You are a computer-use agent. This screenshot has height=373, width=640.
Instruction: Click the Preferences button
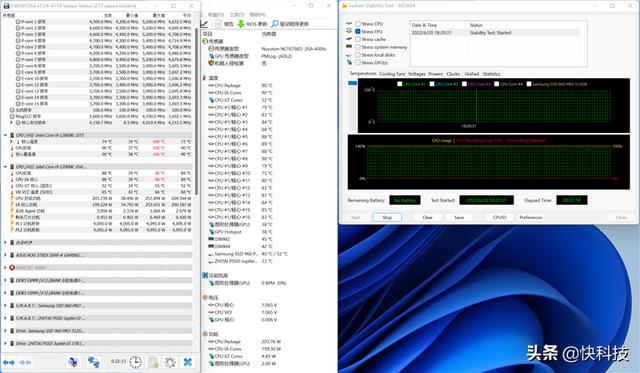531,218
